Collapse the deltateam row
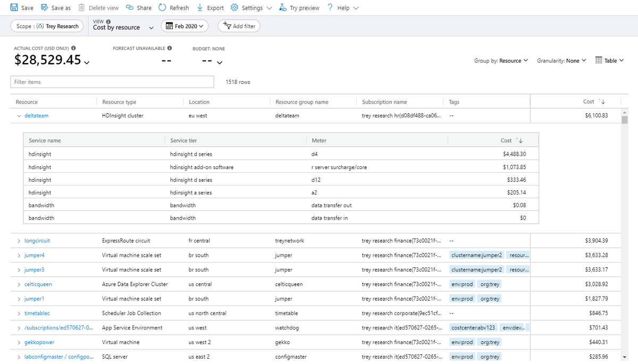This screenshot has width=638, height=364. 19,115
